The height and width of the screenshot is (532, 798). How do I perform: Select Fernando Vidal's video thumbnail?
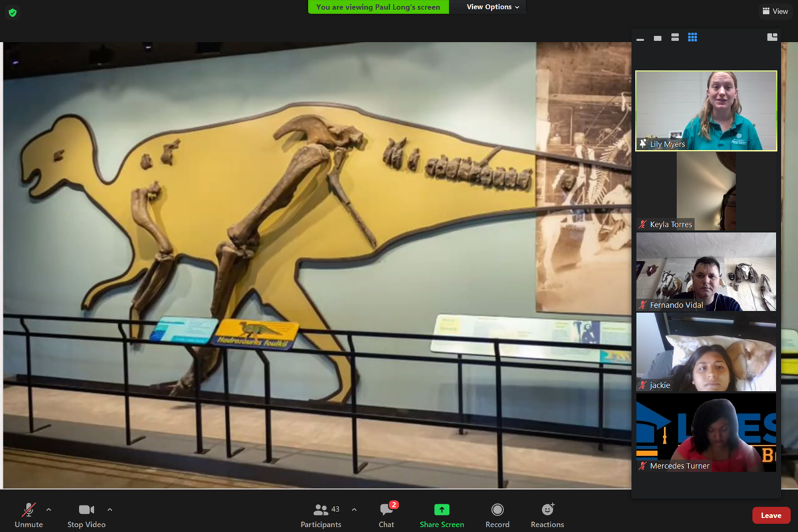coord(706,272)
